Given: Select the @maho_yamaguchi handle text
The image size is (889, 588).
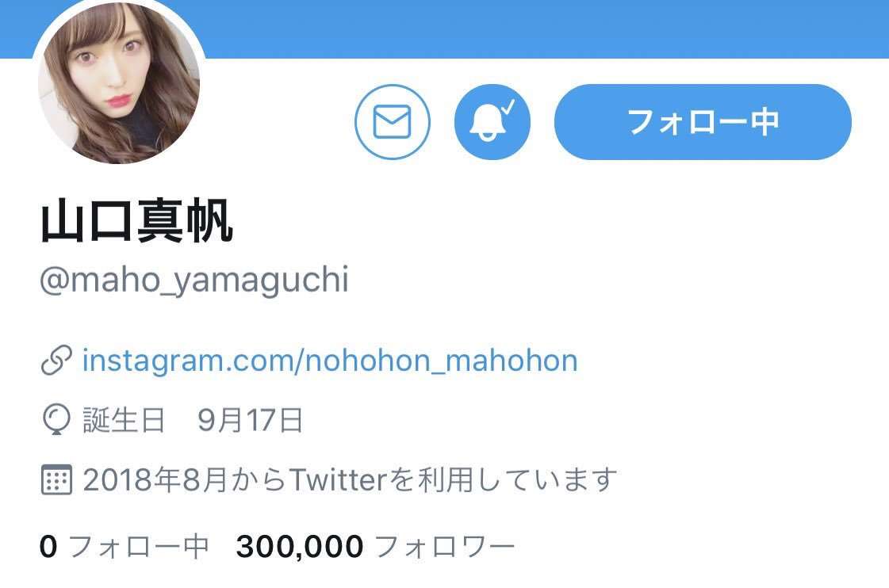Looking at the screenshot, I should [x=194, y=280].
